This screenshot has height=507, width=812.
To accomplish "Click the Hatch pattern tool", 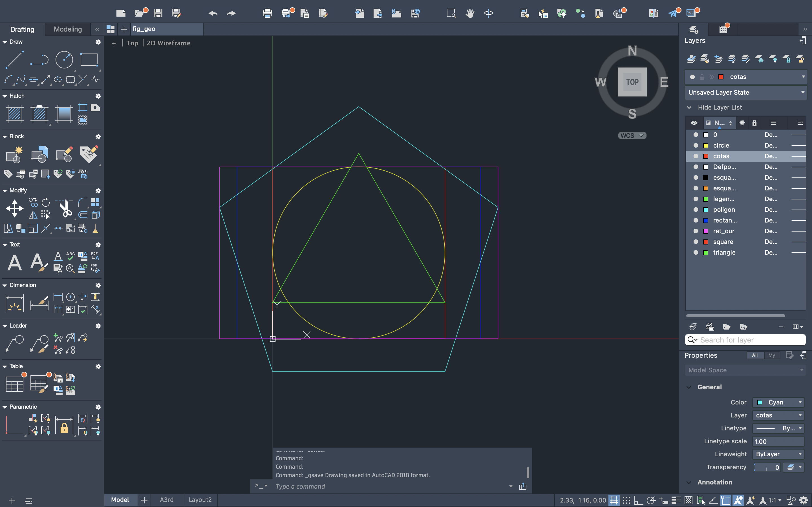I will click(x=14, y=114).
